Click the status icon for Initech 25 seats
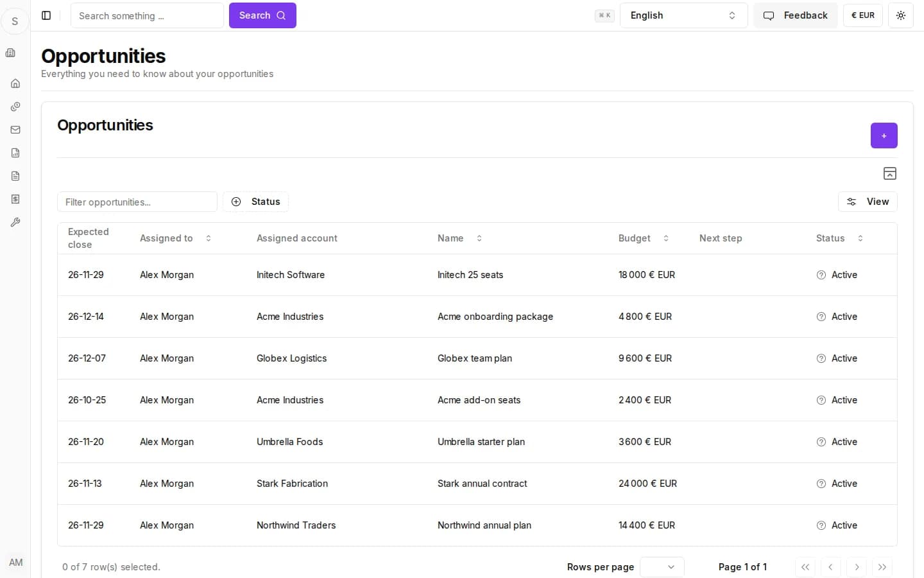 pos(821,275)
